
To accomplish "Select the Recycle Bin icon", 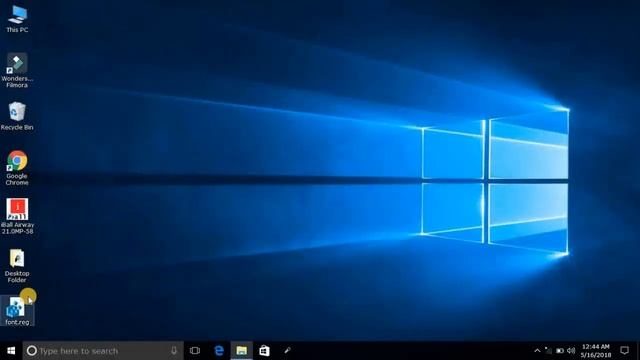I will coord(17,116).
